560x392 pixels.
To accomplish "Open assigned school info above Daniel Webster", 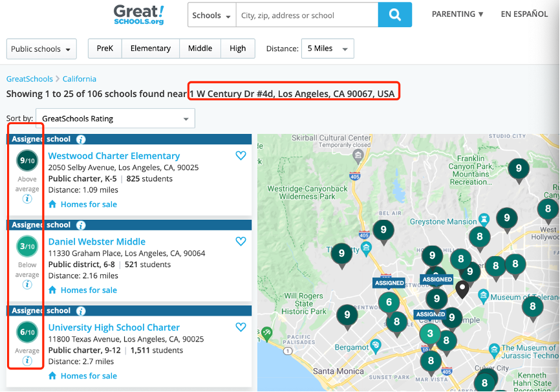I will point(81,225).
